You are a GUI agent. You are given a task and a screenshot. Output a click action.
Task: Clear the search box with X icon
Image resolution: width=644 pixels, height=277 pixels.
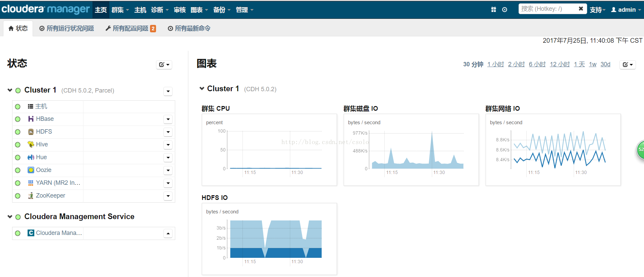[581, 9]
